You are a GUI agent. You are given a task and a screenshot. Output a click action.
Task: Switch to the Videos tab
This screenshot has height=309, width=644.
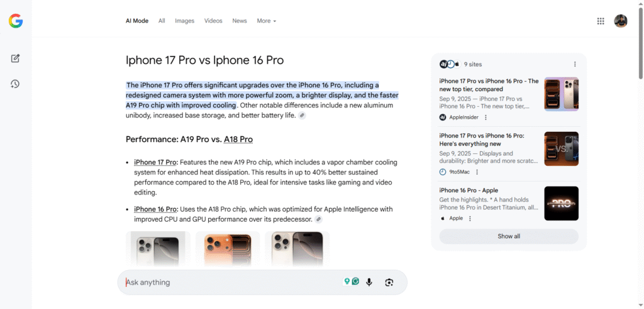tap(213, 21)
